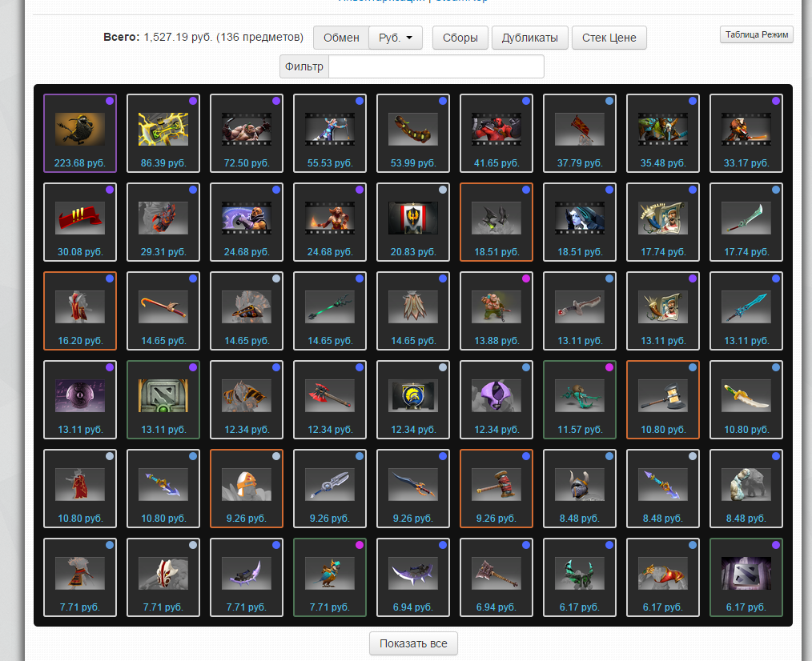The image size is (812, 661).
Task: Select the 6.17 руб. Dota logo item
Action: coord(746,577)
